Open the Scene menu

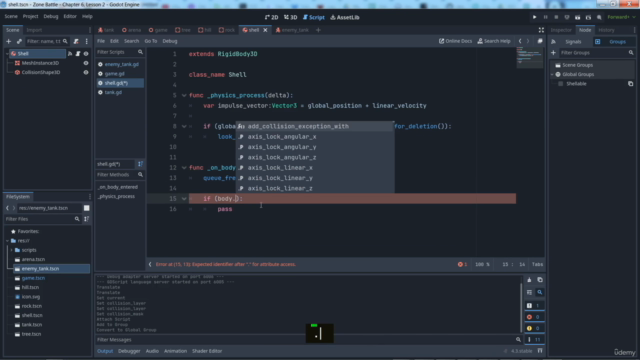click(x=11, y=16)
